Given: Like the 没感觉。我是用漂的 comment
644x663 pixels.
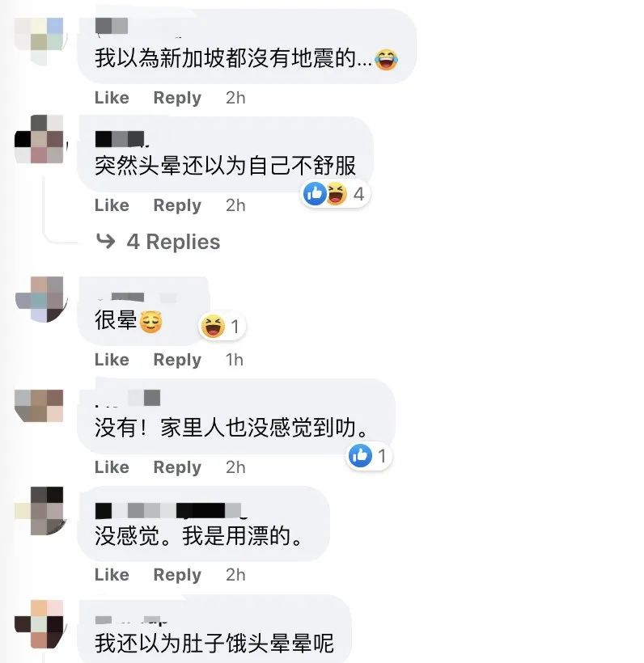Looking at the screenshot, I should [x=112, y=574].
